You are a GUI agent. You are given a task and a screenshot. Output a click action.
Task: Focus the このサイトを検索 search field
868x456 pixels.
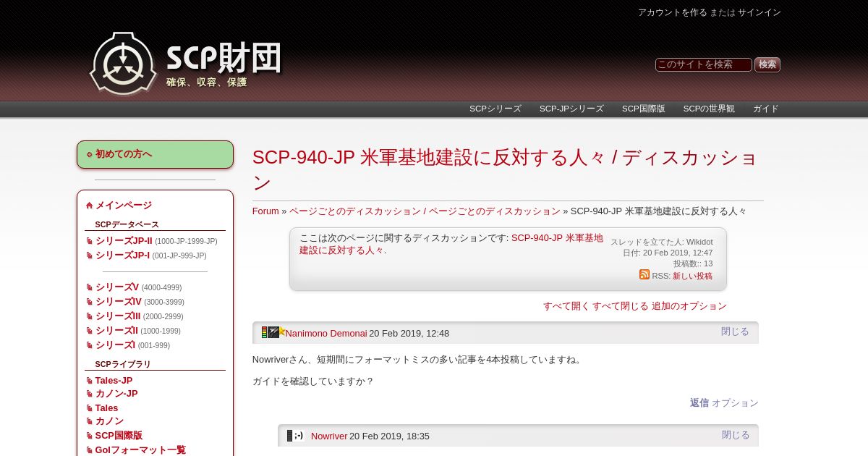click(704, 64)
